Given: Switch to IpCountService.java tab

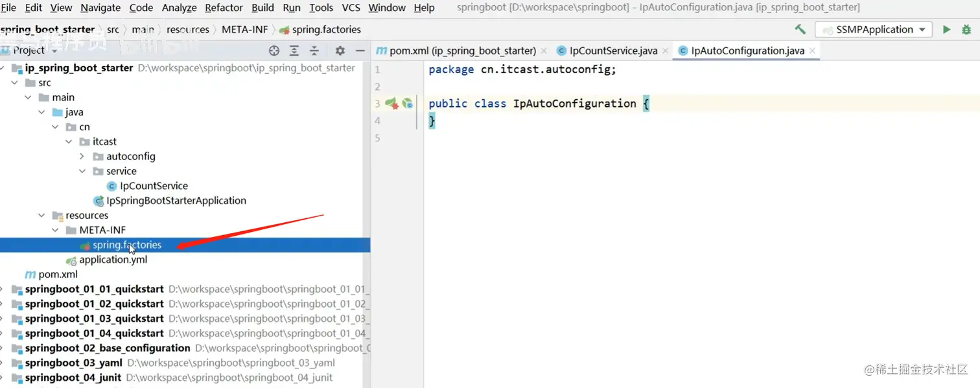Looking at the screenshot, I should click(613, 51).
